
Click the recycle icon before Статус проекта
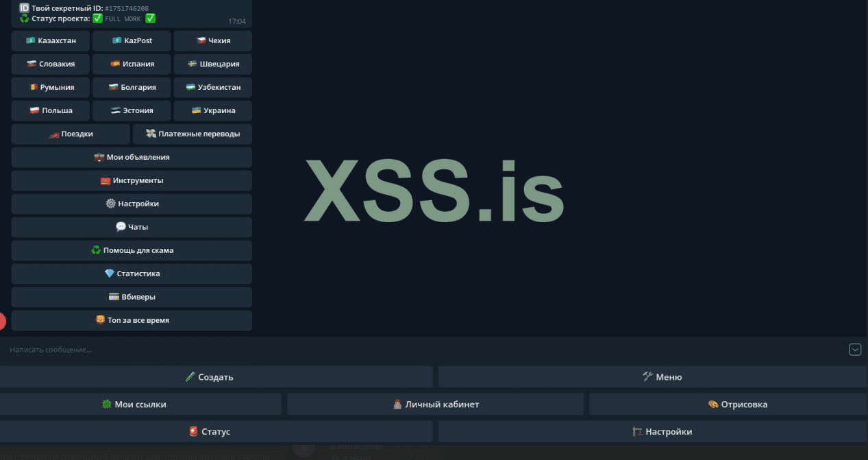tap(24, 19)
